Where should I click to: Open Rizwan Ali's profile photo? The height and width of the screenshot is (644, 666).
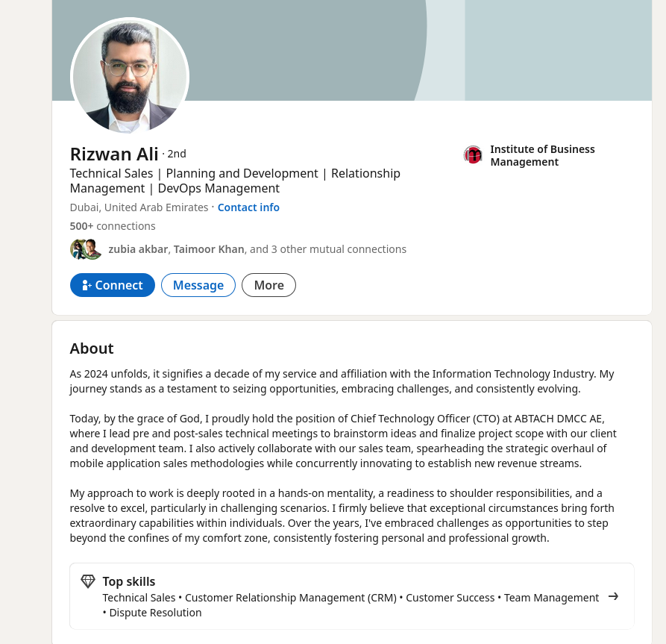[130, 77]
